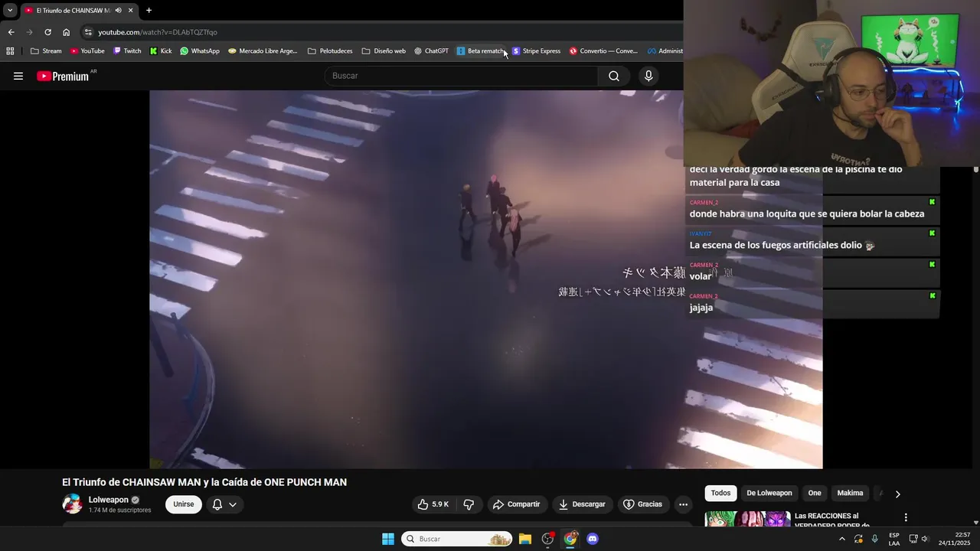980x551 pixels.
Task: Open the ChatGPT bookmark
Action: coord(431,51)
